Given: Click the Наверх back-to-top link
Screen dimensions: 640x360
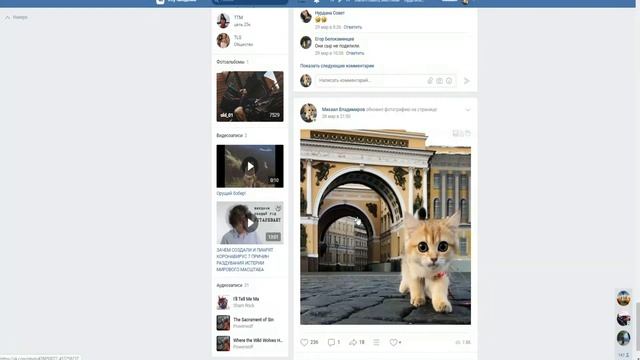Looking at the screenshot, I should [x=16, y=18].
